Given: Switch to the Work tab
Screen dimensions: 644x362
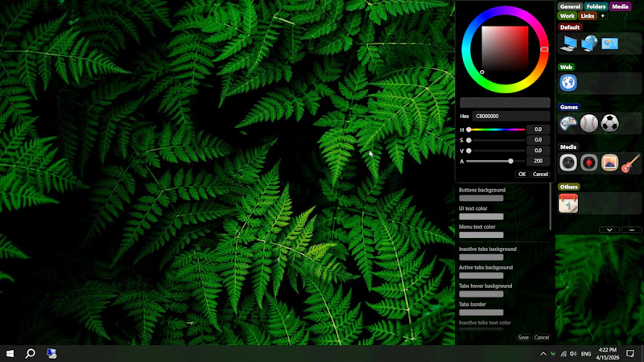Looking at the screenshot, I should 568,16.
